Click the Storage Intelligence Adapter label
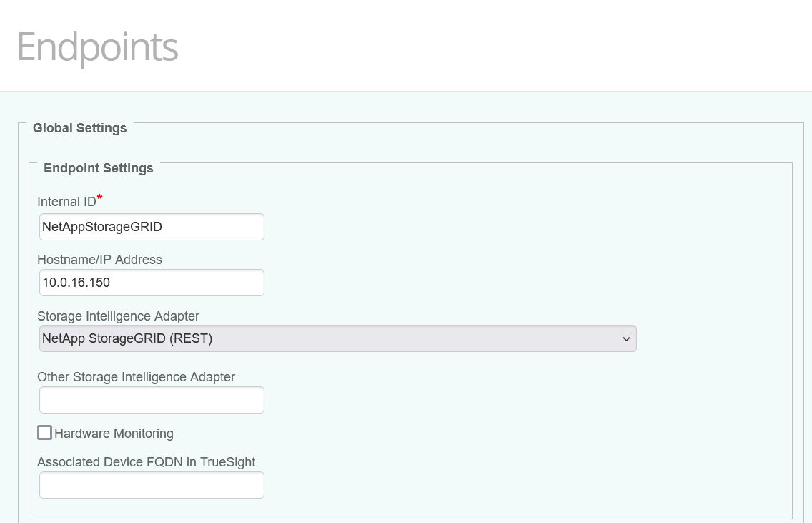The width and height of the screenshot is (812, 523). pos(119,316)
